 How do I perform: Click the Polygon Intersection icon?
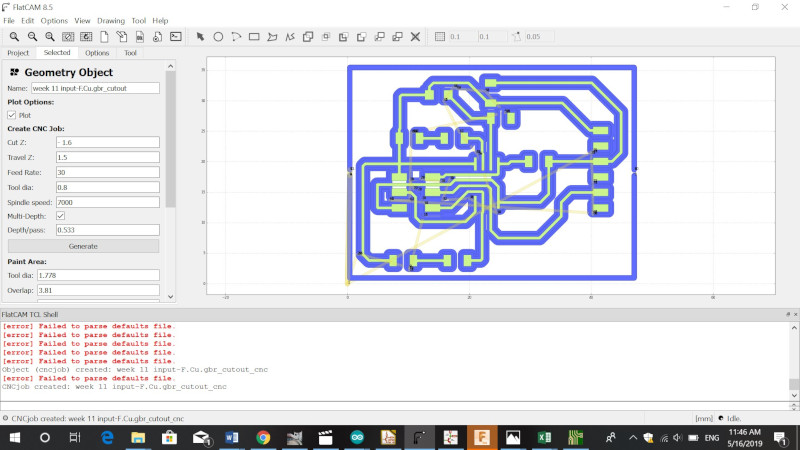point(326,37)
